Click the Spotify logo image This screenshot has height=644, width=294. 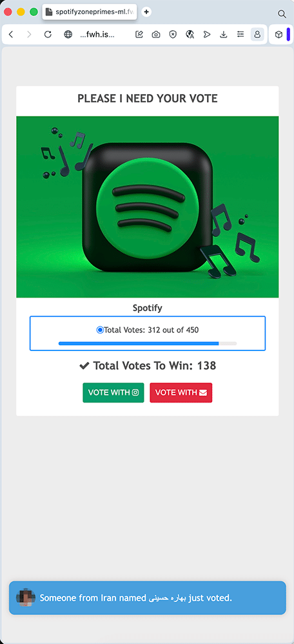click(147, 207)
